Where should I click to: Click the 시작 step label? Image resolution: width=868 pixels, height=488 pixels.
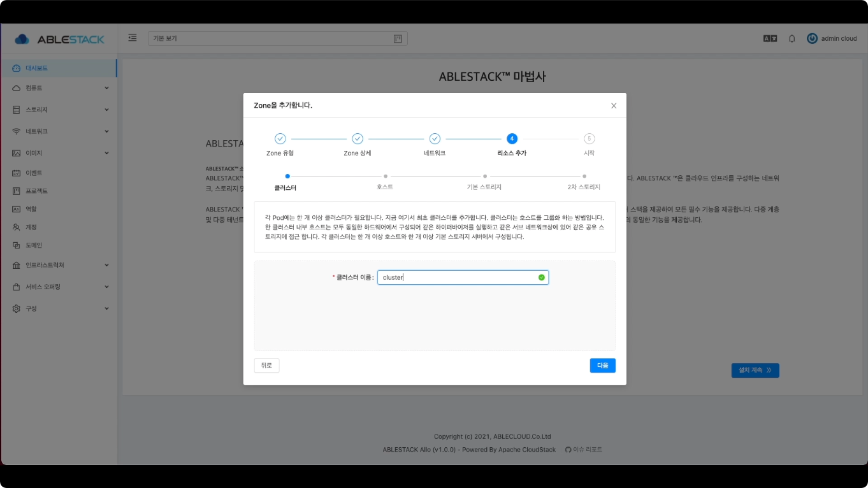(x=590, y=153)
